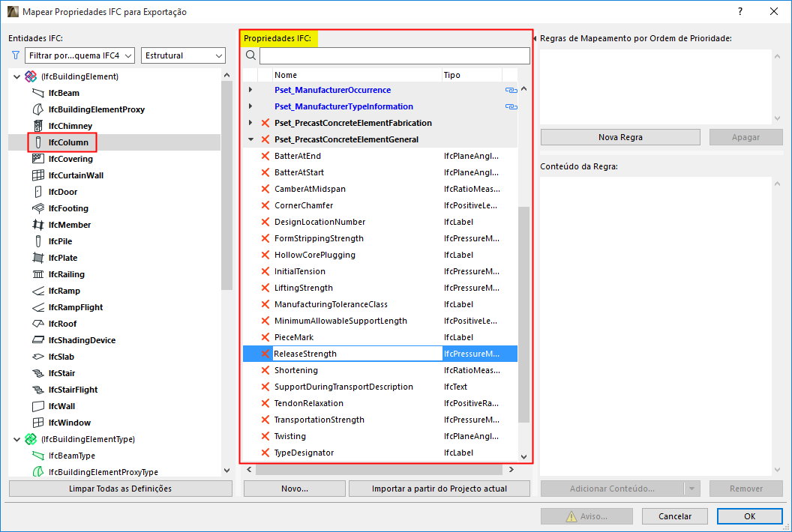Click the IfcBuildingElementProxy icon
Image resolution: width=792 pixels, height=532 pixels.
point(38,109)
